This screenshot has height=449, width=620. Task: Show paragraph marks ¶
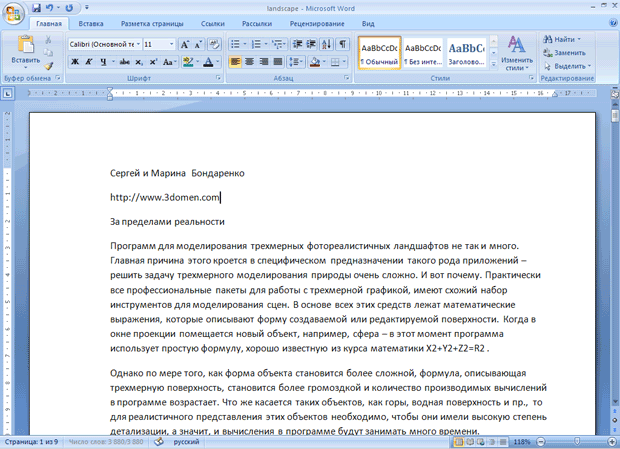(343, 44)
